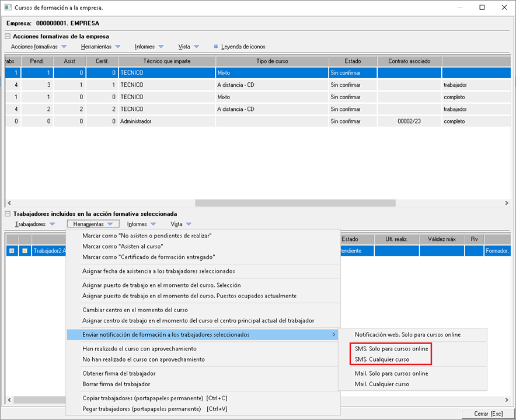Select the Administrador row in courses table
This screenshot has height=420, width=516.
click(166, 121)
